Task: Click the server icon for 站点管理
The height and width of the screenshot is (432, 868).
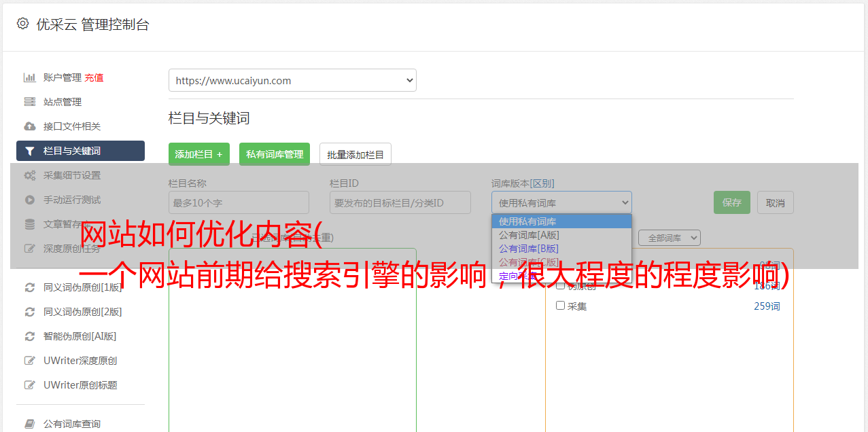Action: coord(30,102)
